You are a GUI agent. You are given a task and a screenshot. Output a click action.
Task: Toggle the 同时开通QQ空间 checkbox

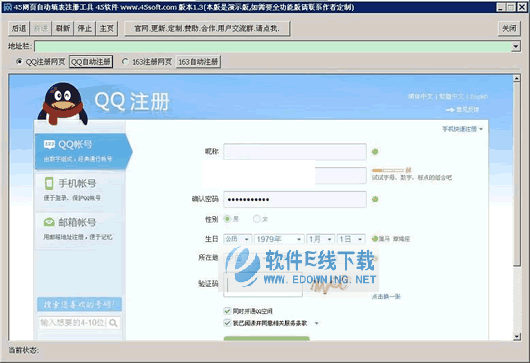(x=227, y=311)
